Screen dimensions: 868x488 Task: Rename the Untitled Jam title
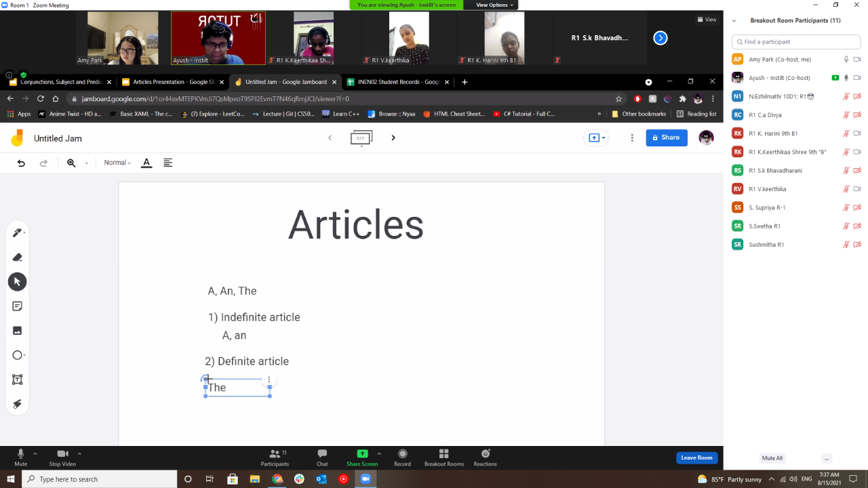[x=58, y=138]
